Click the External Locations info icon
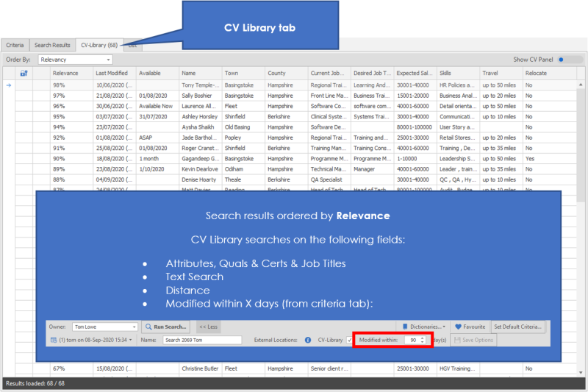Viewport: 588px width, 392px height. click(308, 340)
